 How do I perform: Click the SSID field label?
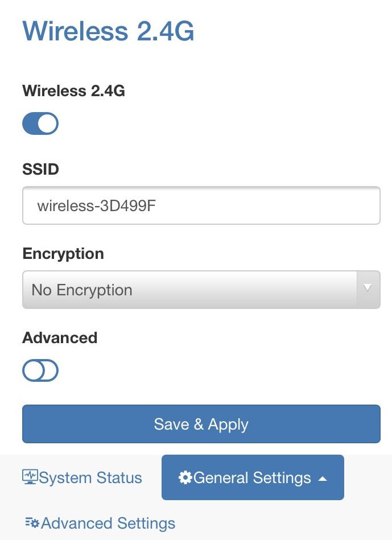tap(40, 169)
